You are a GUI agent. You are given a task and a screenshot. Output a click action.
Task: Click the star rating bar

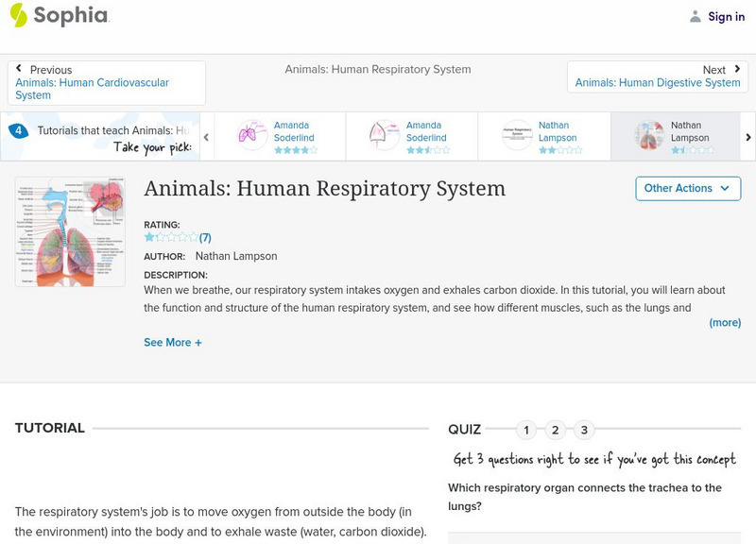click(x=170, y=238)
